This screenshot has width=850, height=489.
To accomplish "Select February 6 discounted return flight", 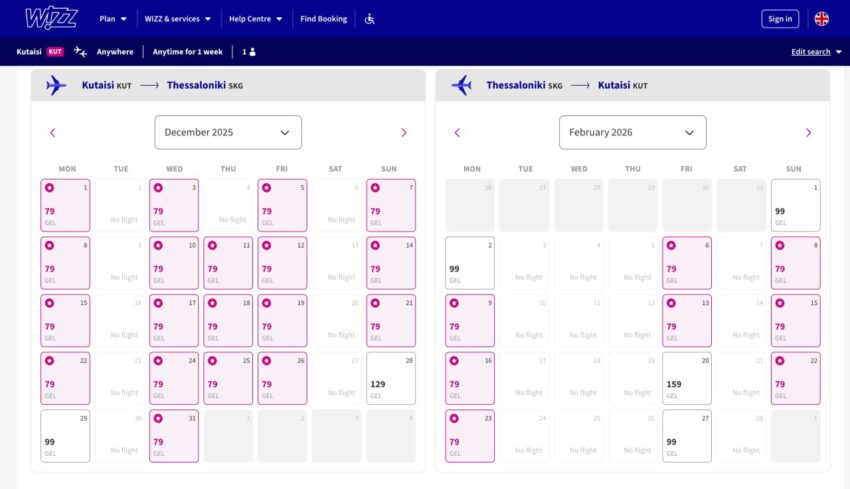I will [x=686, y=263].
